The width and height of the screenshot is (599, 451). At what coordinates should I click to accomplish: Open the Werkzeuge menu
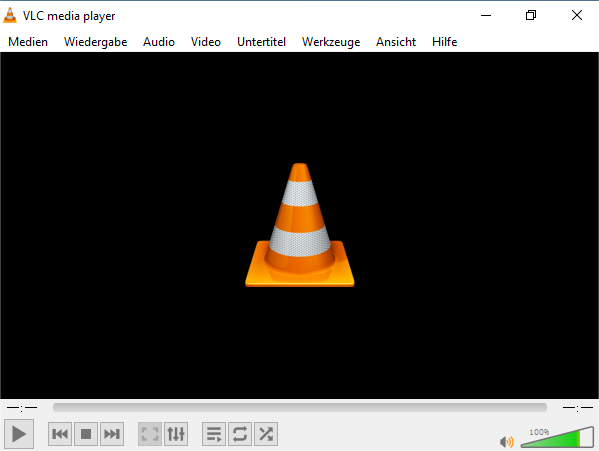tap(331, 42)
